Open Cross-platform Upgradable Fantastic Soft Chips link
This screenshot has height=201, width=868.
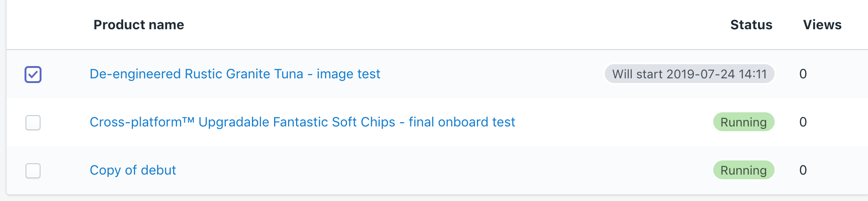click(x=302, y=122)
